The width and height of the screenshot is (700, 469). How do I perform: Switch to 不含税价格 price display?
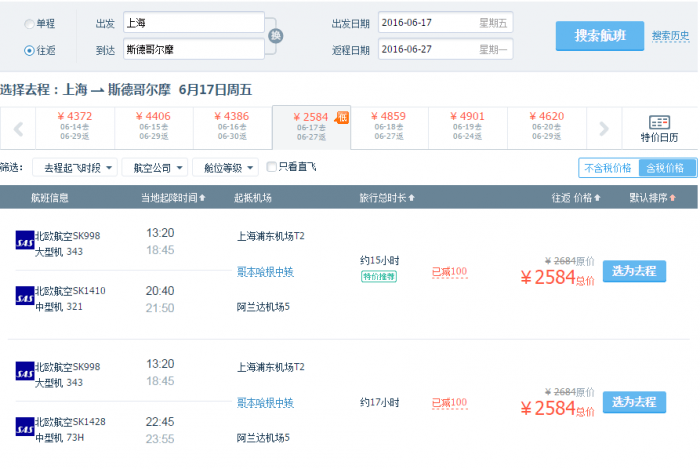pos(608,168)
